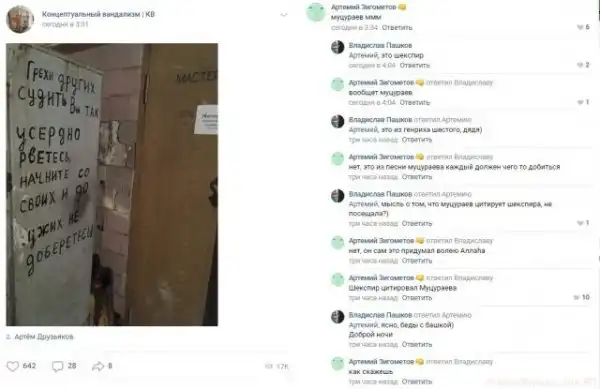The height and width of the screenshot is (389, 600).
Task: Share the post with the arrow icon
Action: [x=98, y=366]
